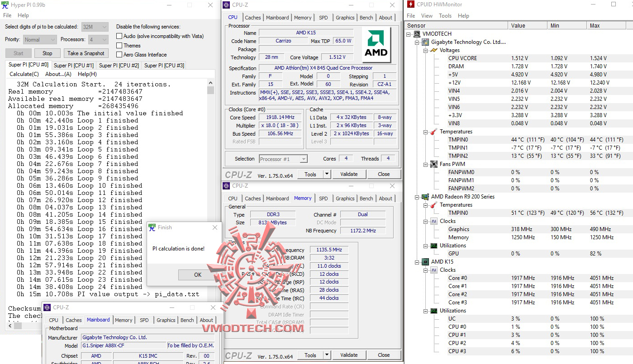Open the View menu in HWMonitor

427,15
